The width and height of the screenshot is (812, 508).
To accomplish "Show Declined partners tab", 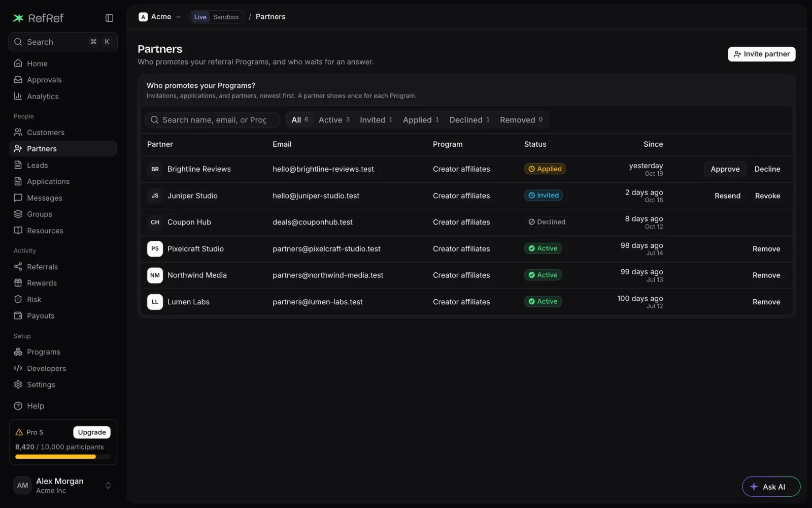I will click(x=469, y=120).
